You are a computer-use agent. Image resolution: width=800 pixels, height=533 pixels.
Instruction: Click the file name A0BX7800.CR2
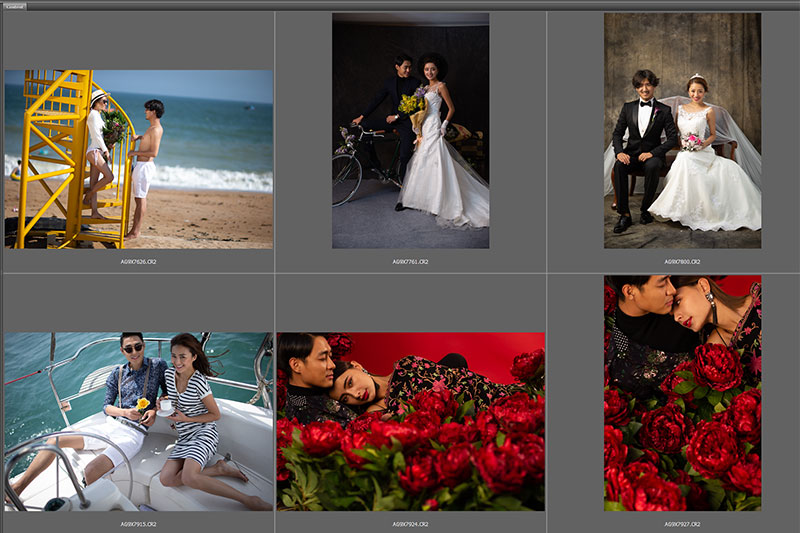coord(682,262)
